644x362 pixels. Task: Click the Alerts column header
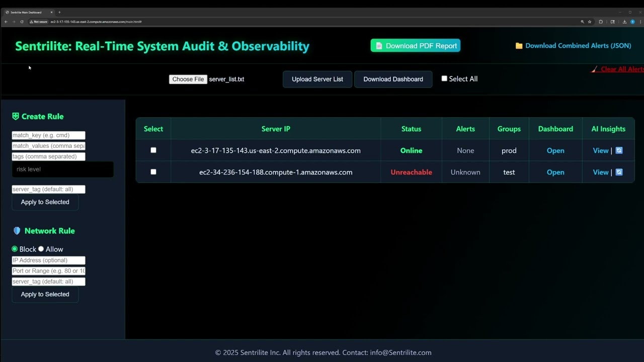465,129
